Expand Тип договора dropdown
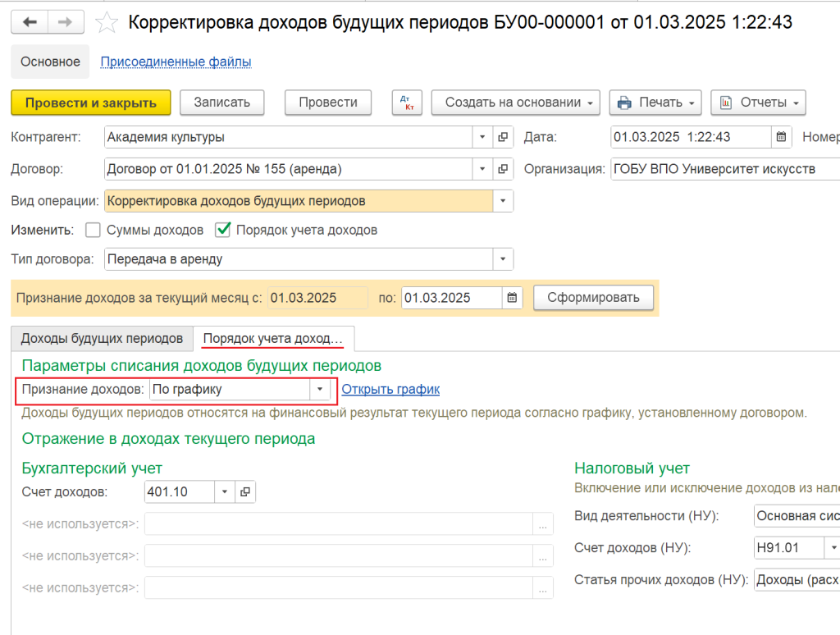 pyautogui.click(x=503, y=259)
